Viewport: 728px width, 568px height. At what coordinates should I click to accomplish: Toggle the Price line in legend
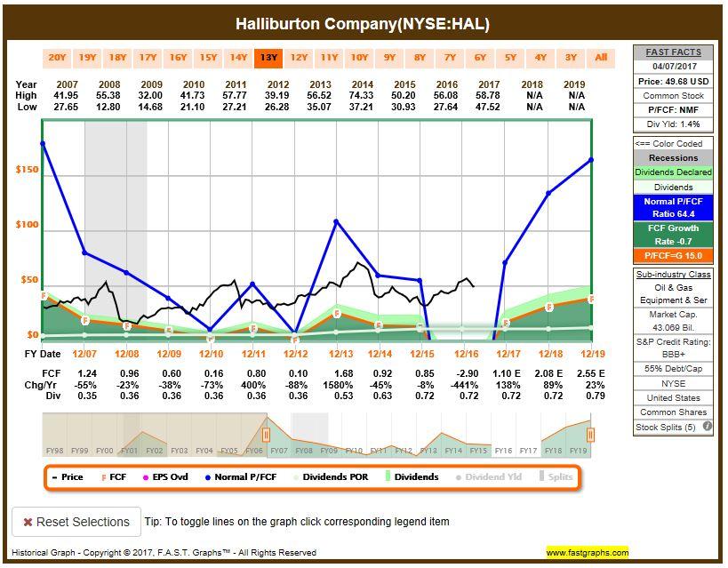[x=68, y=477]
